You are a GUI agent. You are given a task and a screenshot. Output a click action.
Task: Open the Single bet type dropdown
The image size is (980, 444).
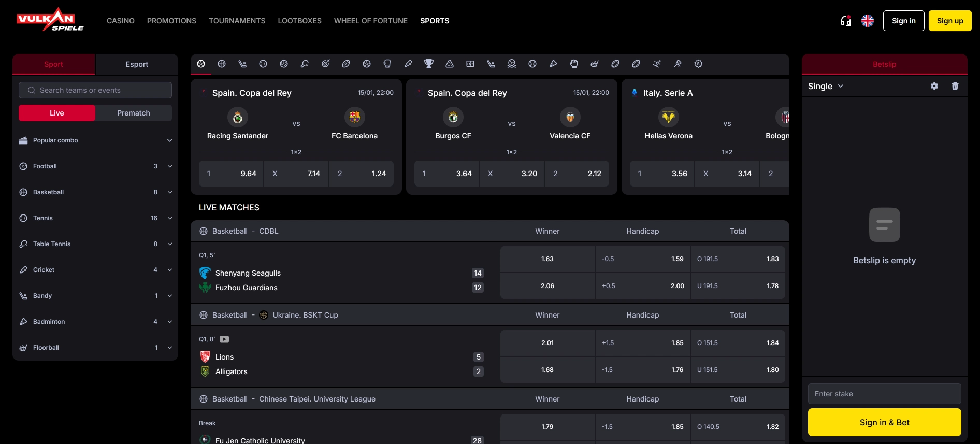[826, 86]
